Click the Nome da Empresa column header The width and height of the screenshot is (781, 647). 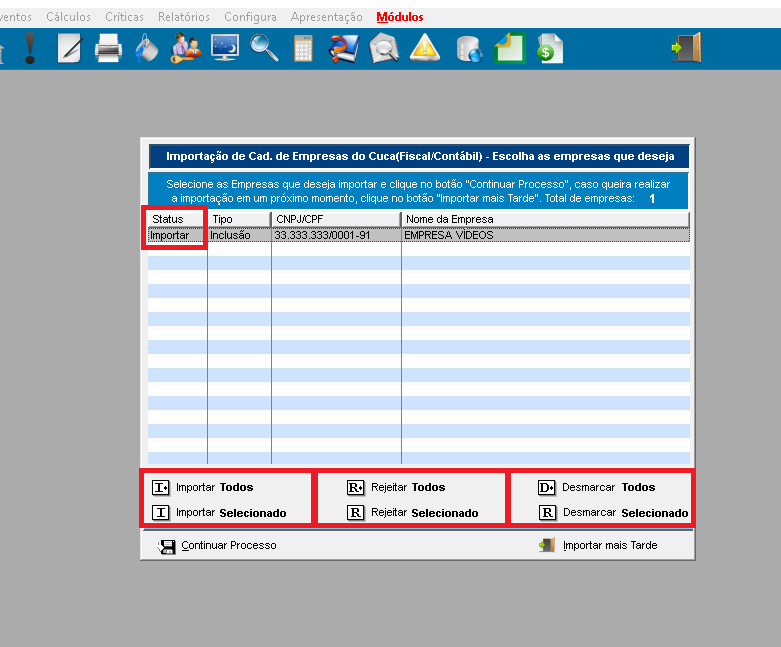tap(545, 219)
